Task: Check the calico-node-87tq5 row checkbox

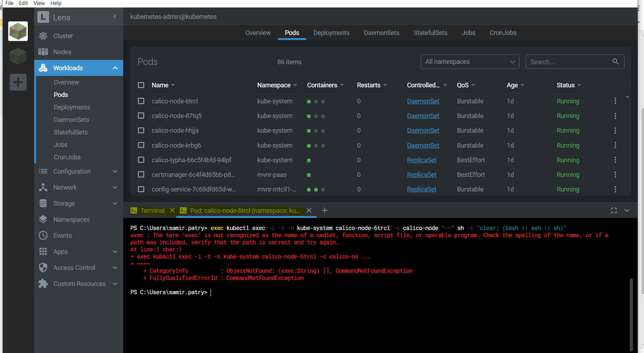Action: tap(141, 116)
